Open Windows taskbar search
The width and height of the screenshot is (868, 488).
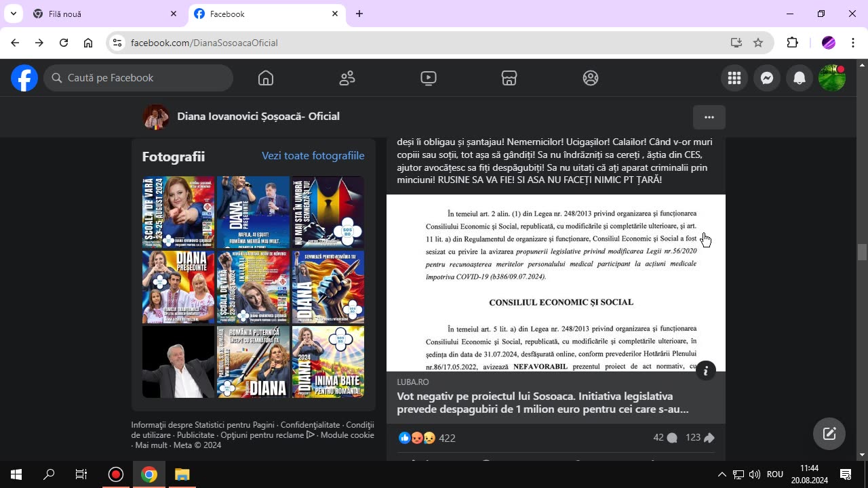(x=49, y=474)
